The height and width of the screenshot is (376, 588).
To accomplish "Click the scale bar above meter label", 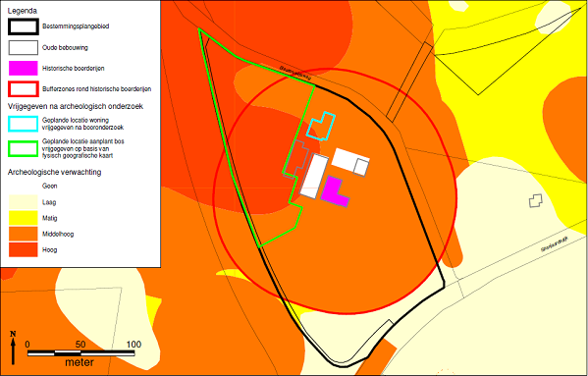I will 81,353.
